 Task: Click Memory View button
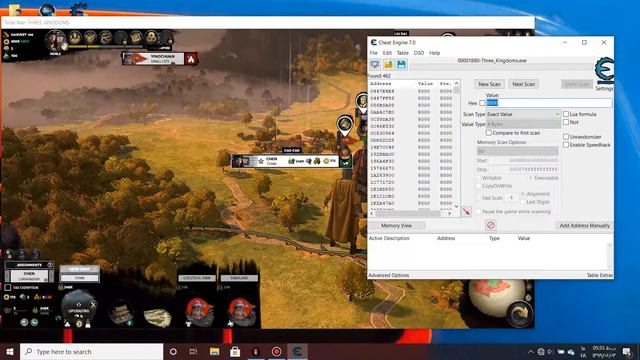[396, 225]
